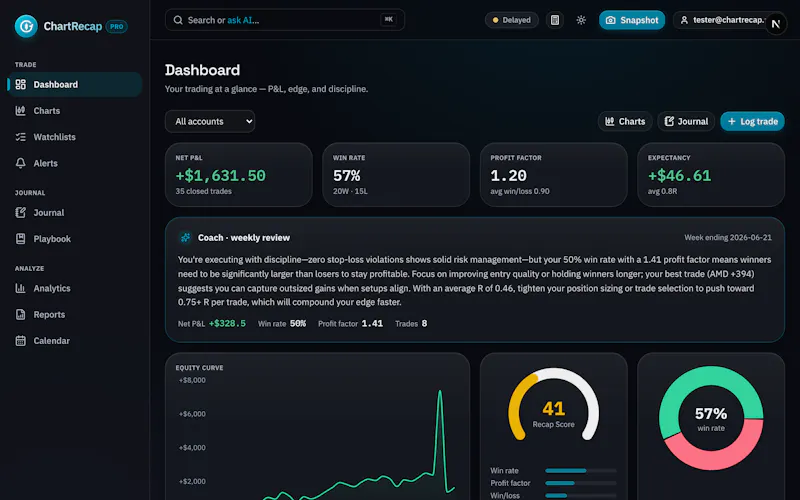800x500 pixels.
Task: Click weekly Win rate value 50%
Action: coord(298,323)
